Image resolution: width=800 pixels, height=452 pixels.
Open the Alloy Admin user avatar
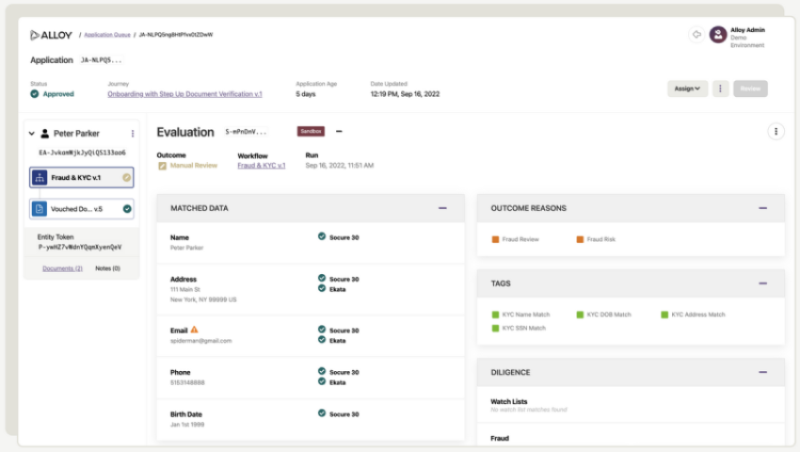[x=718, y=34]
